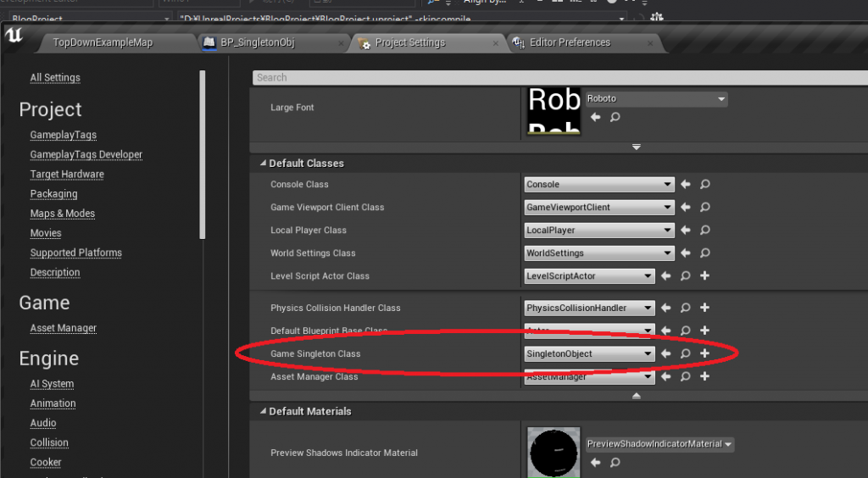Open the SingletonObject class dropdown
Screen dimensions: 868x478
[589, 353]
